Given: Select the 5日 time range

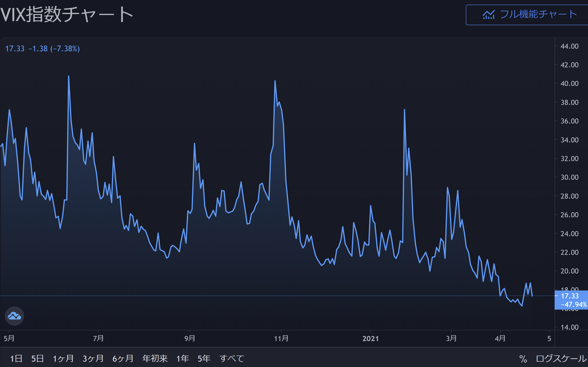Looking at the screenshot, I should [37, 359].
